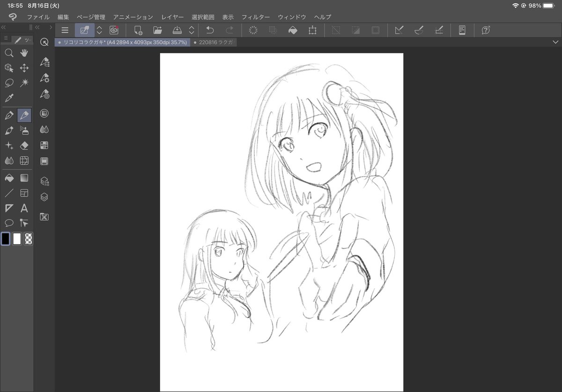Image resolution: width=562 pixels, height=392 pixels.
Task: Select the Airbrush spray tool
Action: point(24,131)
